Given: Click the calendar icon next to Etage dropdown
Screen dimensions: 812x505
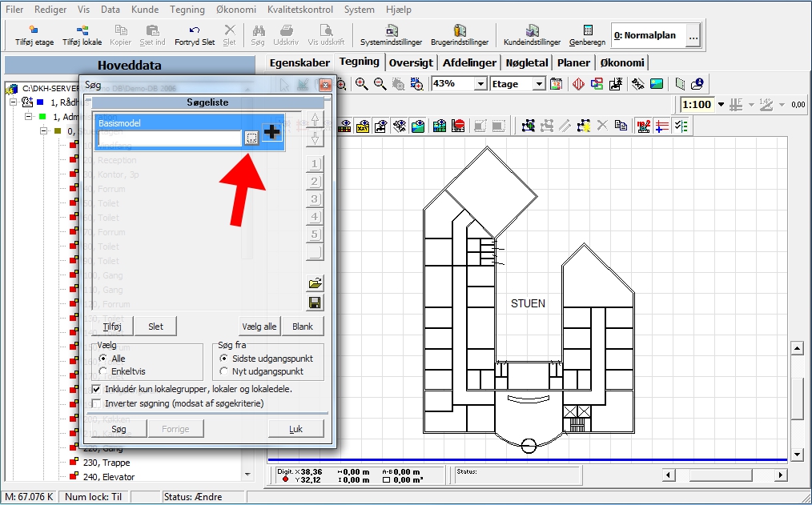Looking at the screenshot, I should pos(557,84).
